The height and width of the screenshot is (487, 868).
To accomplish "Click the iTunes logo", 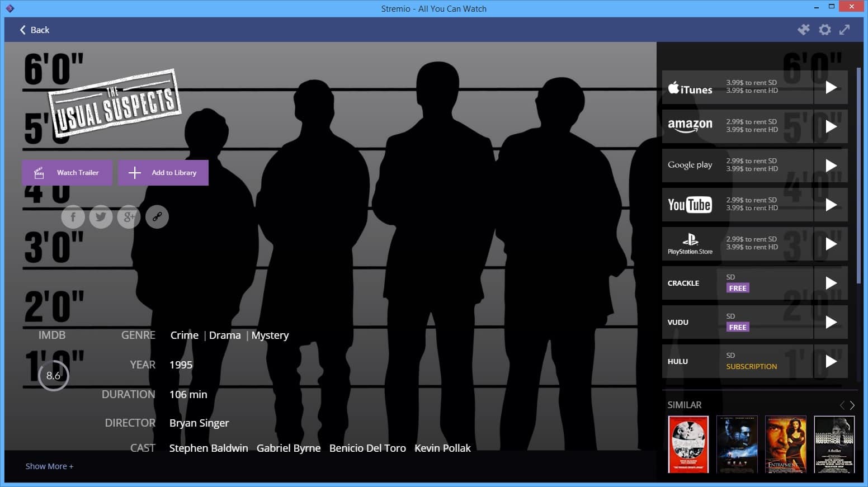I will click(690, 88).
